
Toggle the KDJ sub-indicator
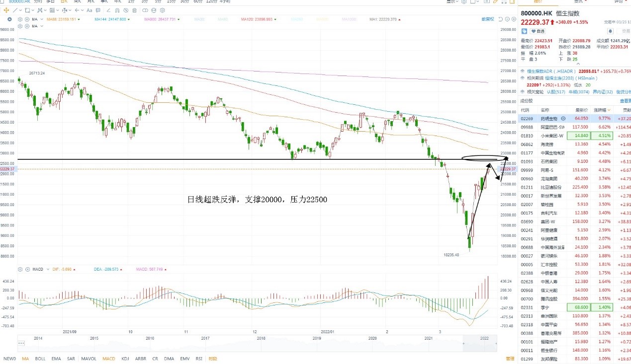[125, 359]
